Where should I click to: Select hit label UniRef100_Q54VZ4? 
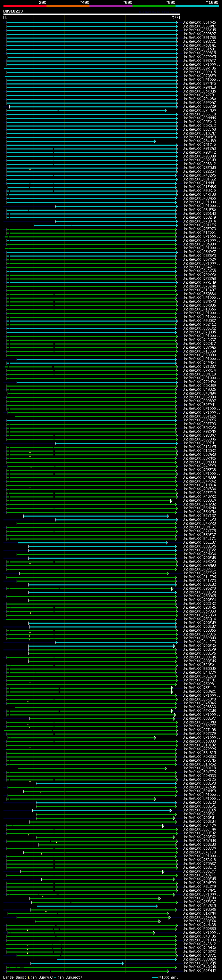(x=199, y=917)
